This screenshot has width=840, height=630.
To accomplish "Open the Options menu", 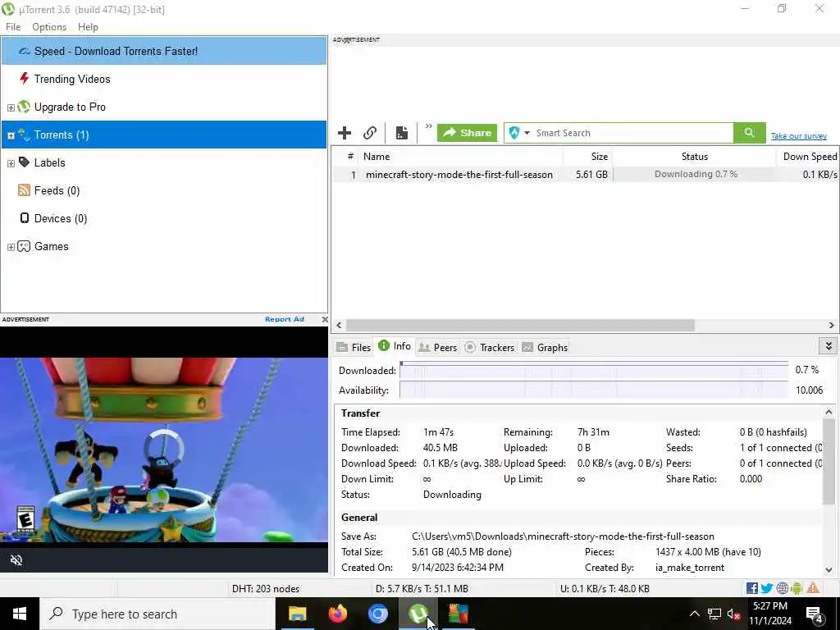I will (49, 27).
